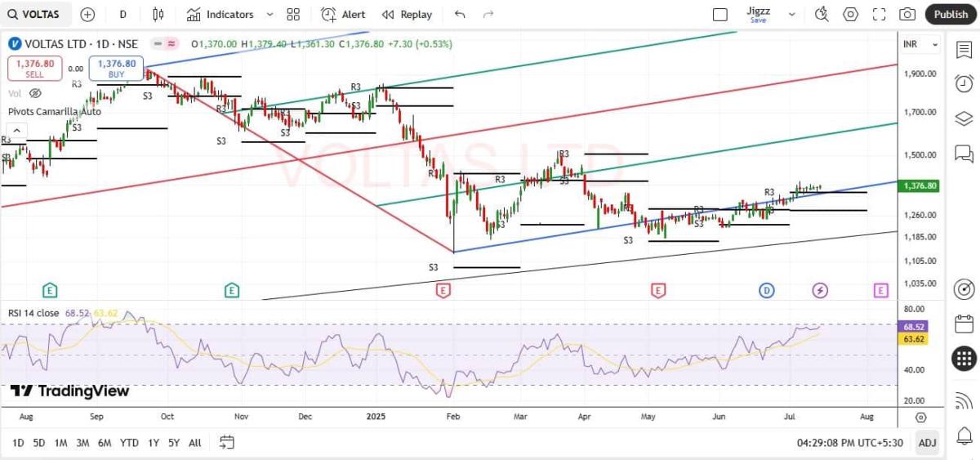The width and height of the screenshot is (980, 460).
Task: Click the RSI 14 close legend
Action: (34, 313)
